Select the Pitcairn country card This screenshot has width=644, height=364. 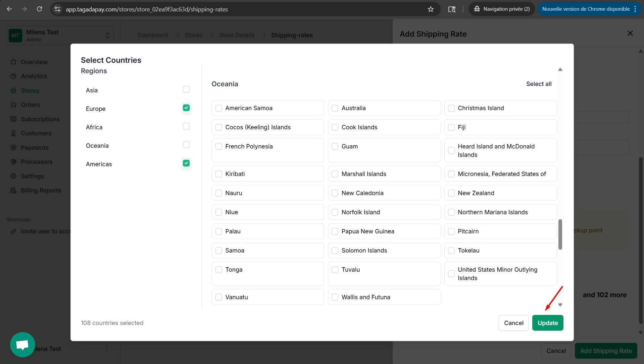[500, 231]
